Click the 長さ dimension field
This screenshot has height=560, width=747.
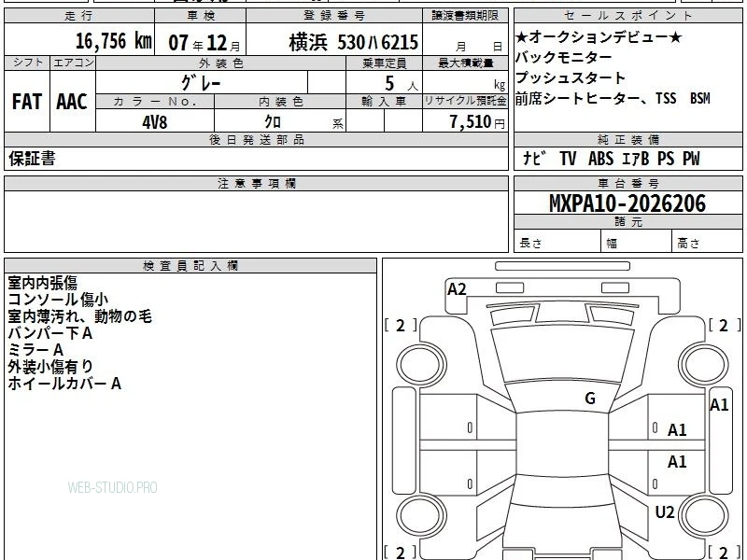557,242
